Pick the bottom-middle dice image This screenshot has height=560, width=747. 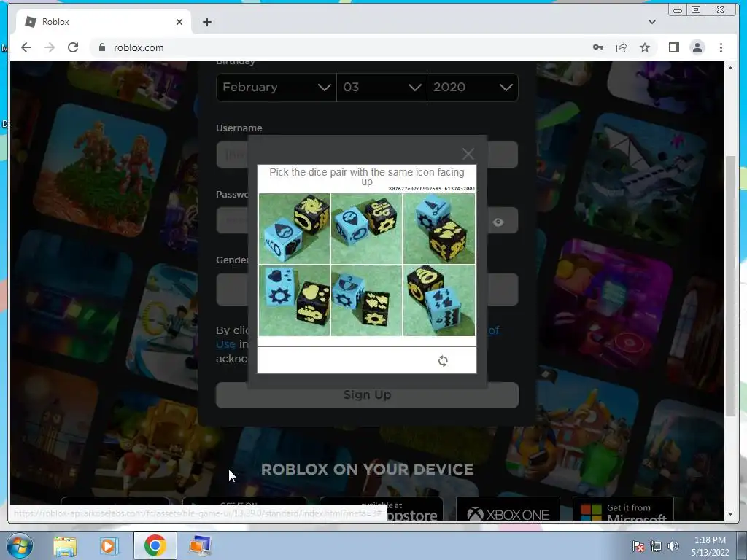tap(366, 300)
